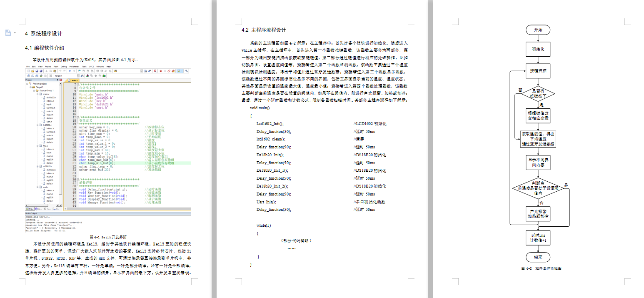
Task: Click the 开始 start node in flowchart
Action: (x=538, y=30)
